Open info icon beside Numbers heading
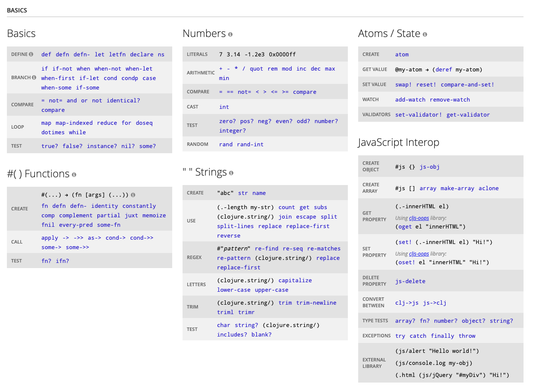Viewport: 536px width, 392px height. 230,34
